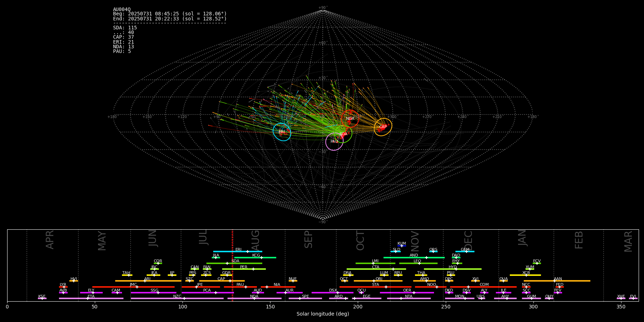Image resolution: width=644 pixels, height=322 pixels.
Task: Click the KCG shower bar in timeline
Action: [x=255, y=257]
